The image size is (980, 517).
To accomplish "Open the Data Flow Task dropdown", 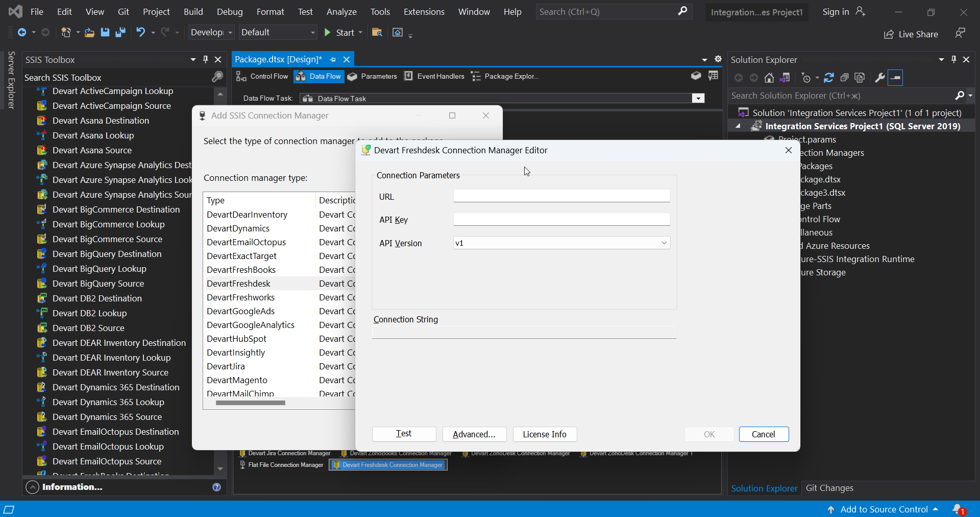I will [698, 98].
